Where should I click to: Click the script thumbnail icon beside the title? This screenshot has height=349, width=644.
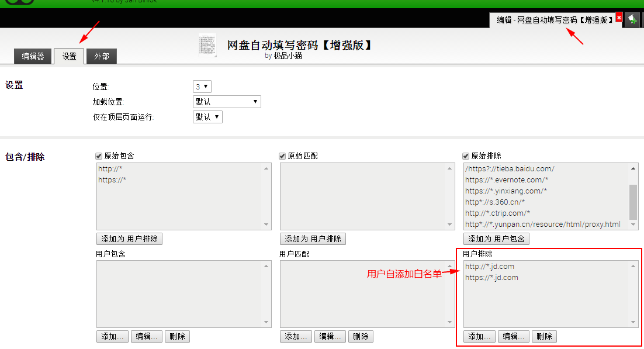tap(207, 46)
